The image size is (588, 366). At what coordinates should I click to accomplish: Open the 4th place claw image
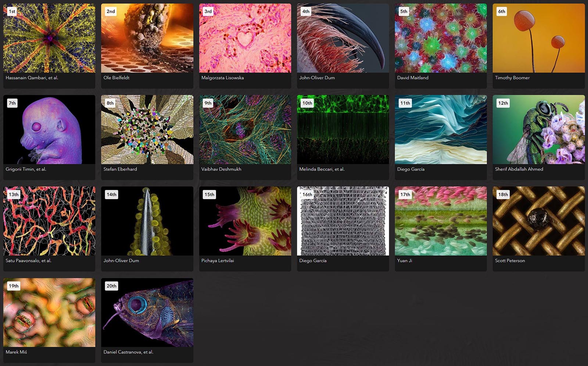(343, 38)
